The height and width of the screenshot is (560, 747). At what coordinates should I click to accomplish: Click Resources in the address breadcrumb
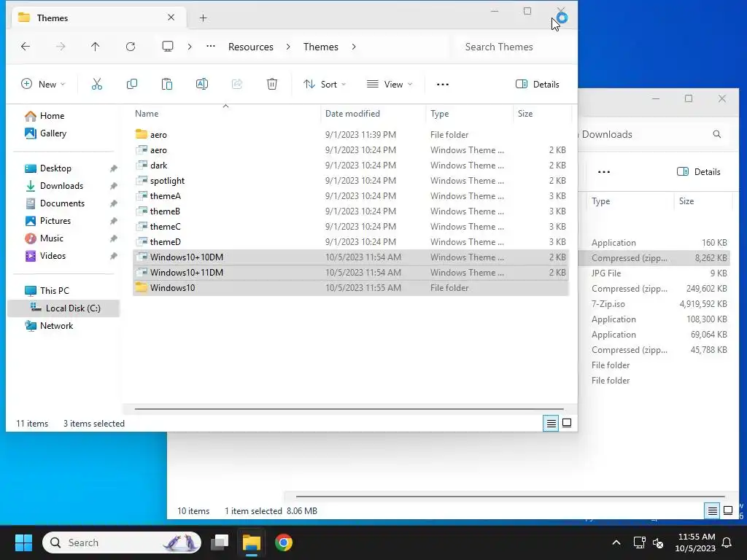coord(251,47)
